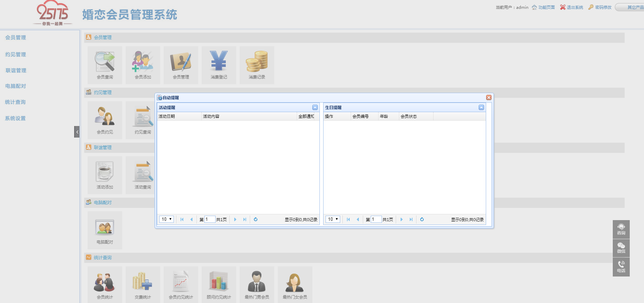Open 消费记录 gold coins icon
644x303 pixels.
[x=257, y=65]
